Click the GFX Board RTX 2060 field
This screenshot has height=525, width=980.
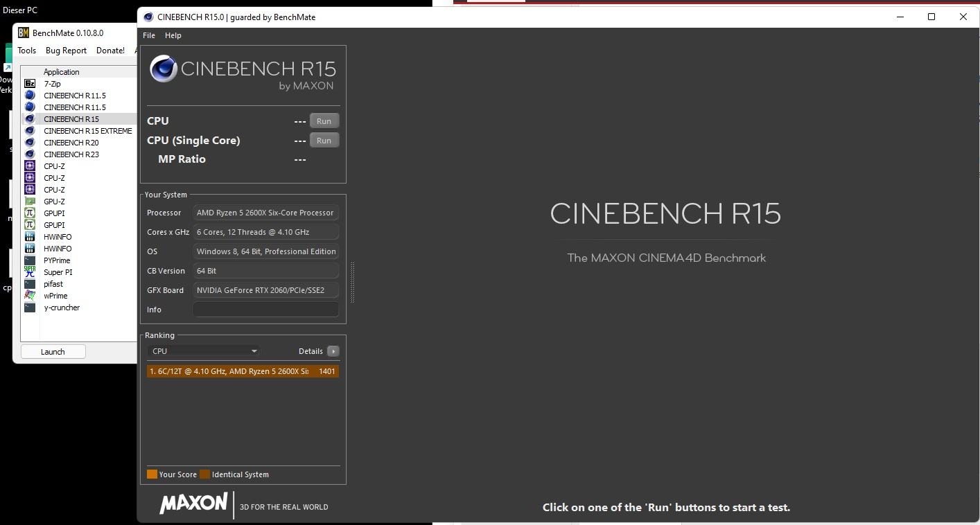tap(266, 290)
